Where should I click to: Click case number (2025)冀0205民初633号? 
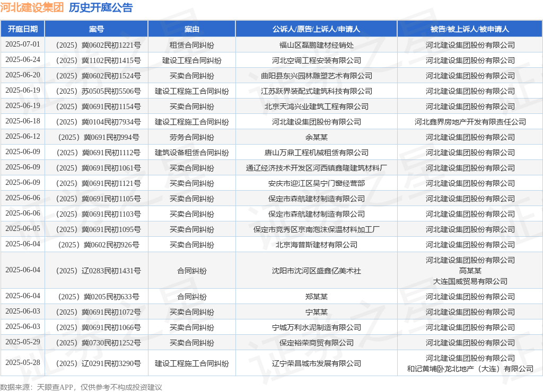click(x=98, y=297)
